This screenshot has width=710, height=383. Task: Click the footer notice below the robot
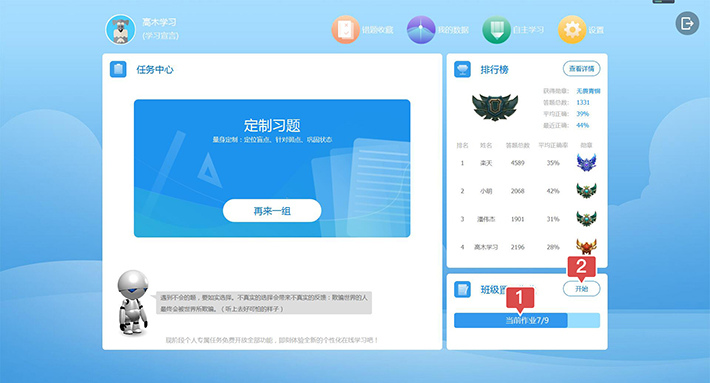(x=272, y=340)
